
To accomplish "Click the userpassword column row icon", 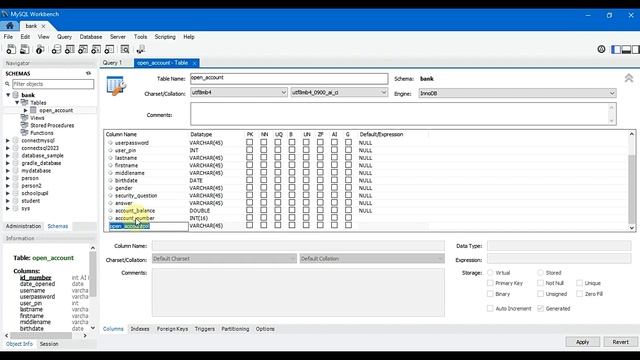I will point(110,143).
